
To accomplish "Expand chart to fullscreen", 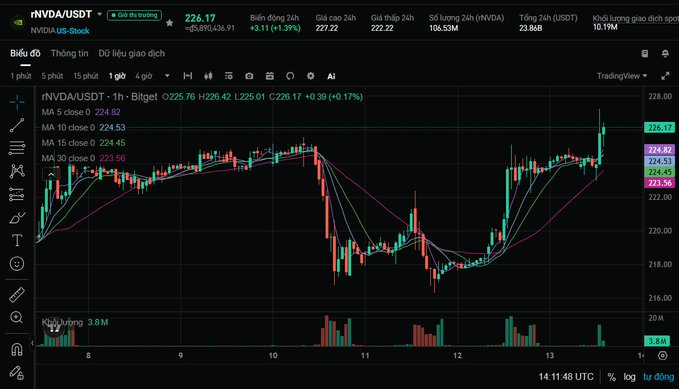I will click(x=665, y=76).
